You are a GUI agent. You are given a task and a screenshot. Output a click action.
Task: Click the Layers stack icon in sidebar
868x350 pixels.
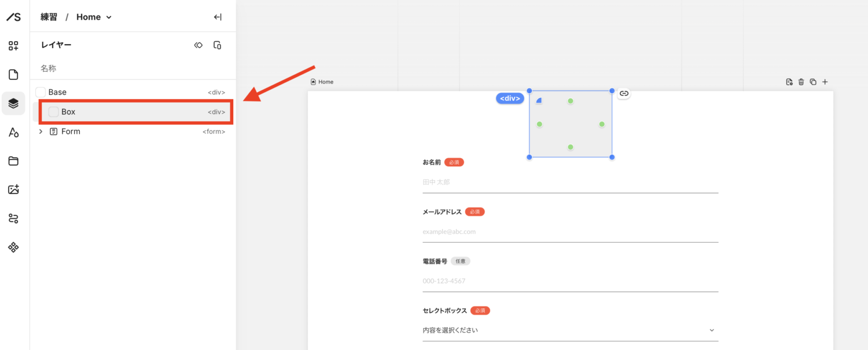pos(13,104)
